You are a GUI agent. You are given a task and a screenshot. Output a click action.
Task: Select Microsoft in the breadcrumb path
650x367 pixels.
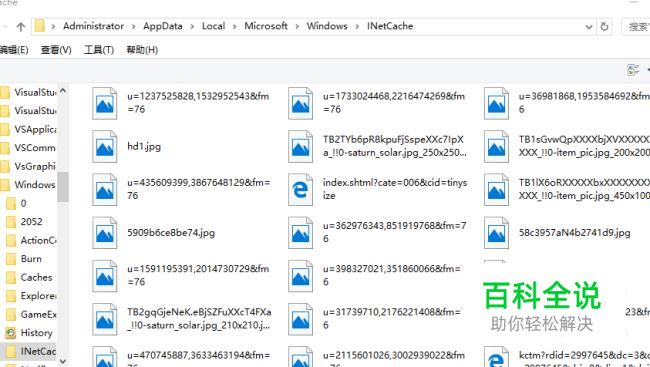[266, 26]
